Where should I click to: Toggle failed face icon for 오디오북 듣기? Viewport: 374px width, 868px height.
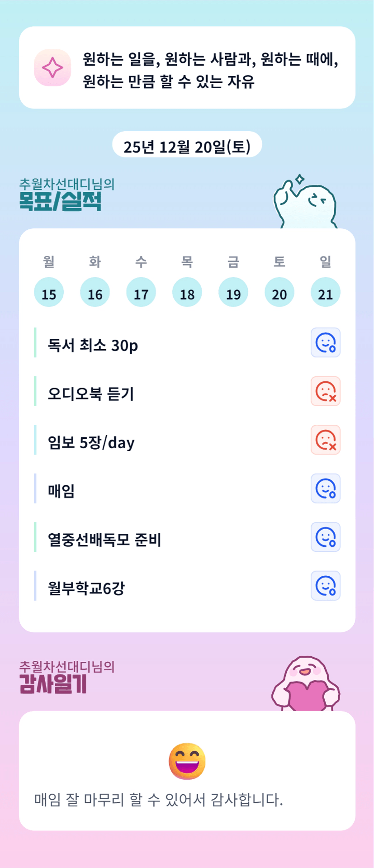point(325,391)
